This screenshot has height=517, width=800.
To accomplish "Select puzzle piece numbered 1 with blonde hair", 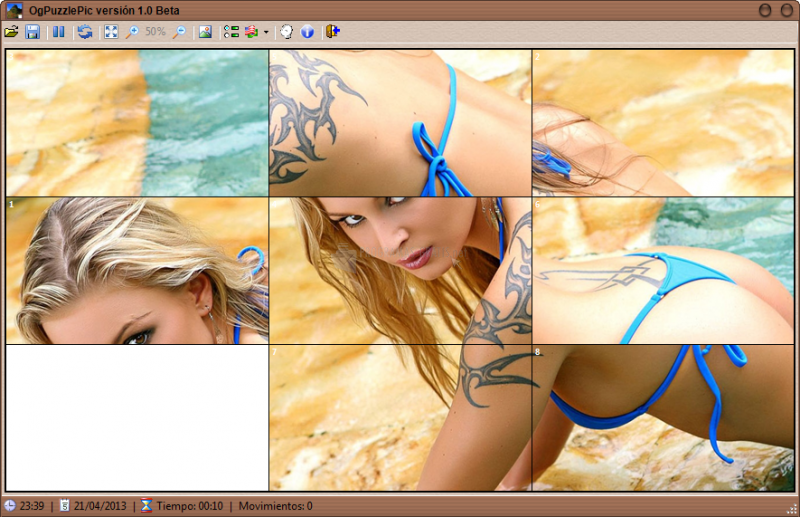I will (137, 270).
